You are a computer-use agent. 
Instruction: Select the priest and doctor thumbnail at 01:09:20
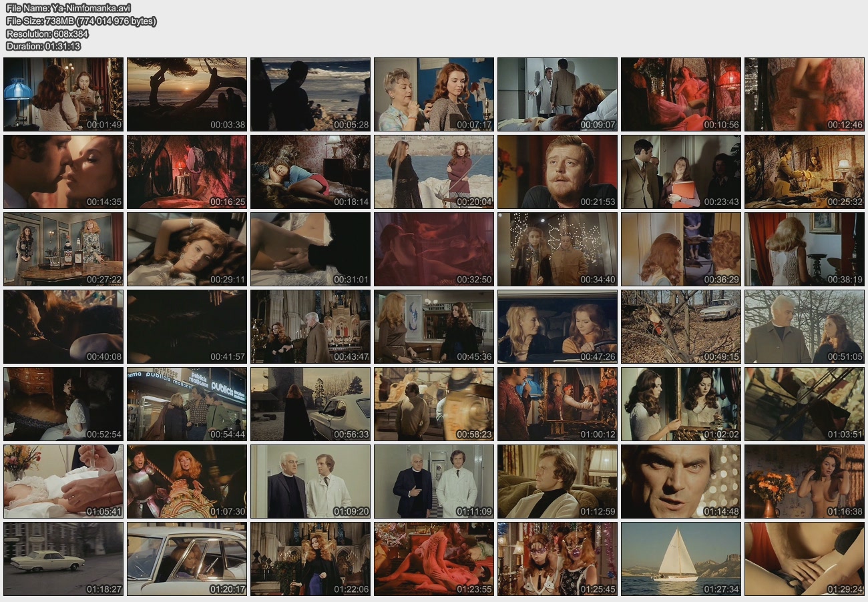point(310,481)
